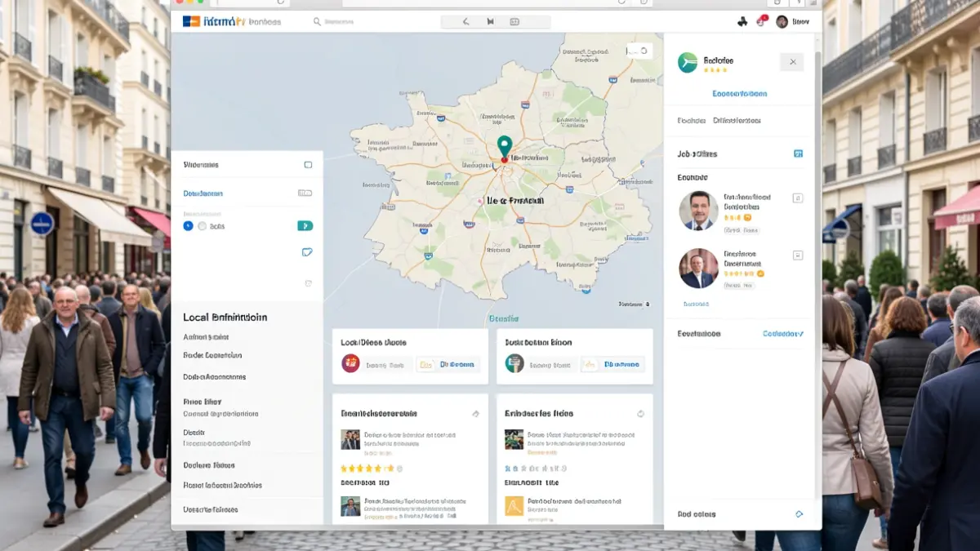The width and height of the screenshot is (980, 551).
Task: Click the blue link under the right panel title
Action: 739,94
